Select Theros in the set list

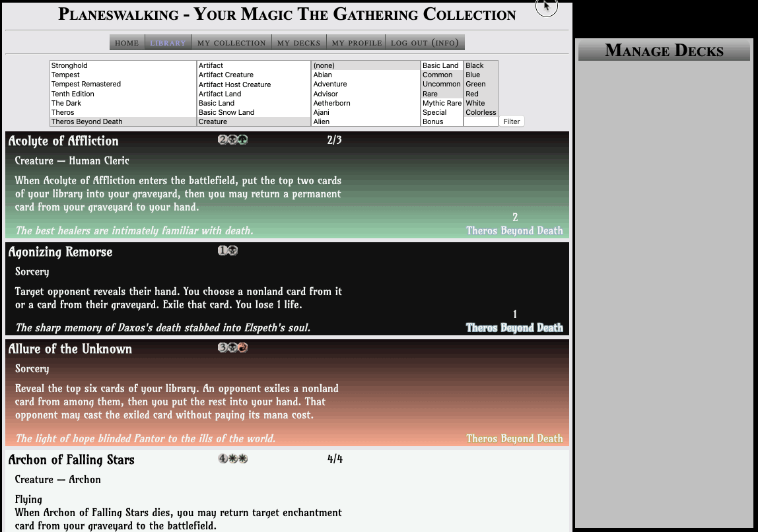pos(123,112)
